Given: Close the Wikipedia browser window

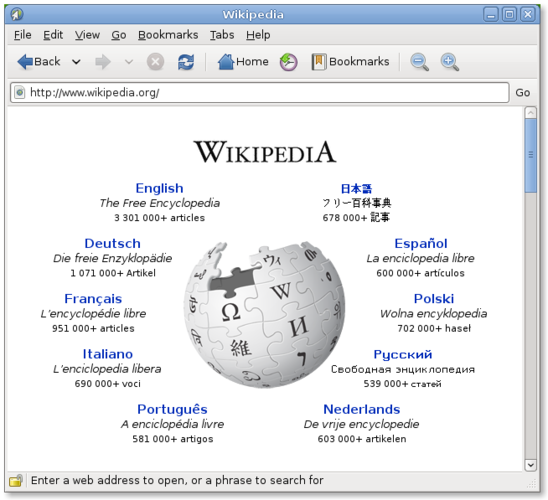Looking at the screenshot, I should 528,14.
